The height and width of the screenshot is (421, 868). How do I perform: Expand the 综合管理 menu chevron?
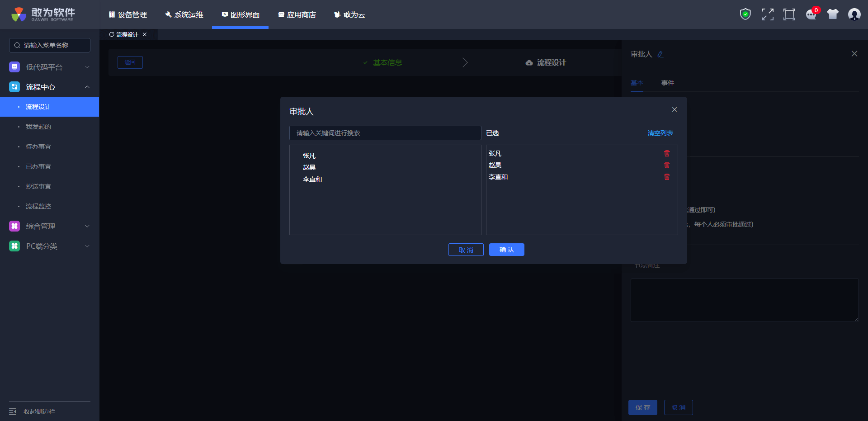87,226
